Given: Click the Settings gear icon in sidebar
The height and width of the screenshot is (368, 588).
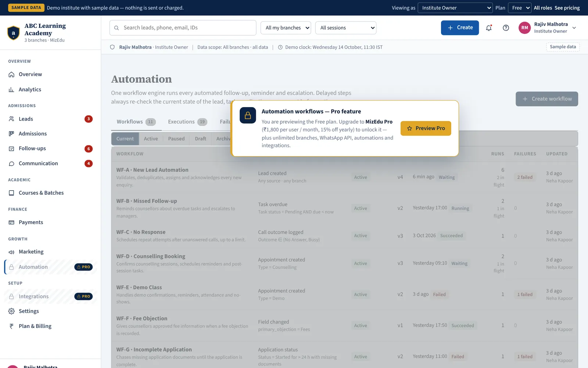Looking at the screenshot, I should [11, 311].
